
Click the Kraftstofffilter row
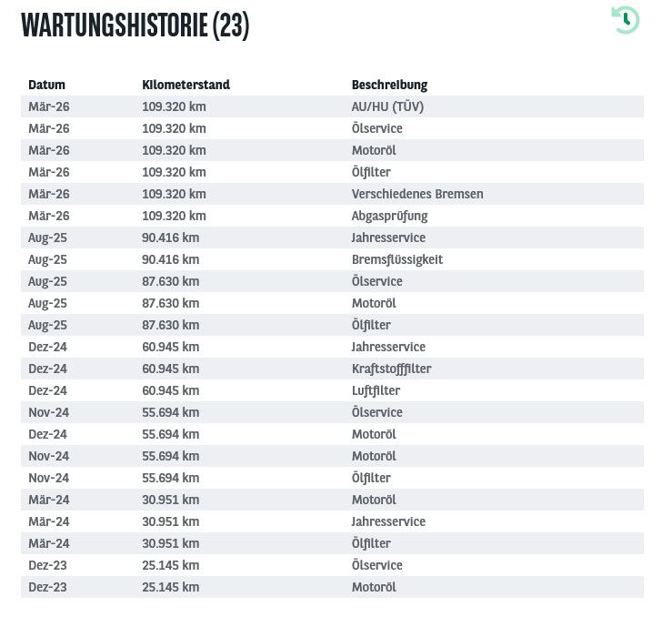pyautogui.click(x=332, y=369)
